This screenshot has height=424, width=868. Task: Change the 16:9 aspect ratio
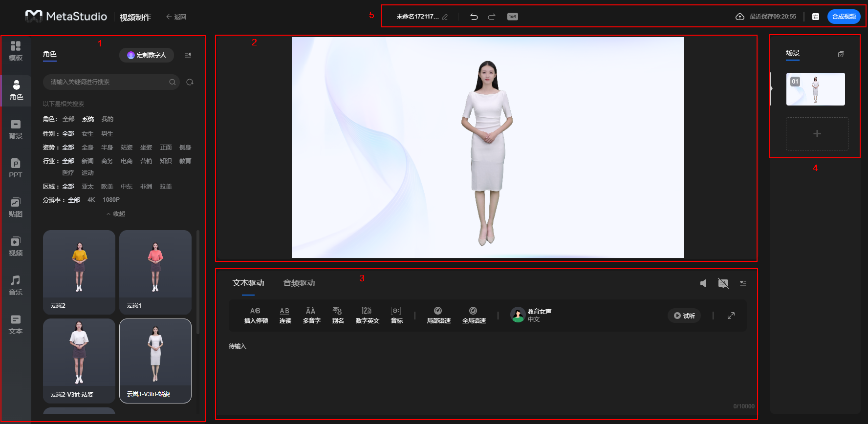[512, 17]
